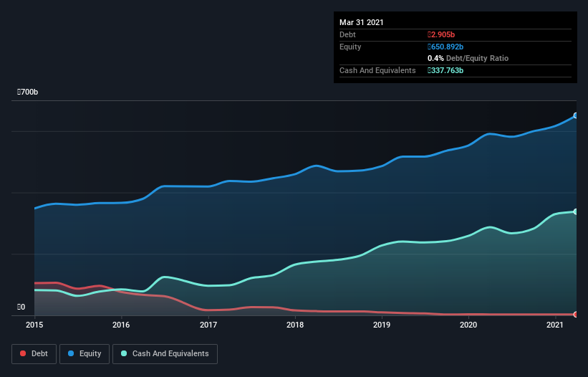Click the tooltip Equity row label
Image resolution: width=588 pixels, height=377 pixels.
pos(350,47)
